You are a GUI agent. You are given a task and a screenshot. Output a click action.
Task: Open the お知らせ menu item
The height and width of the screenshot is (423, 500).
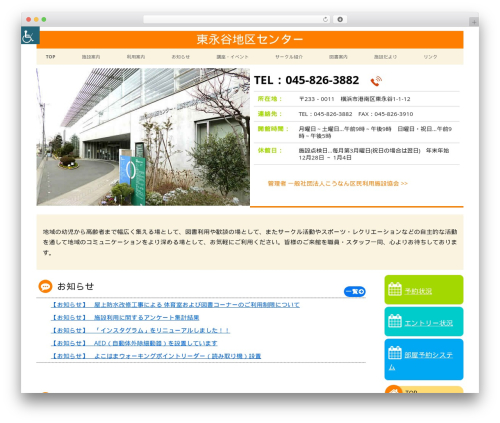(x=181, y=57)
